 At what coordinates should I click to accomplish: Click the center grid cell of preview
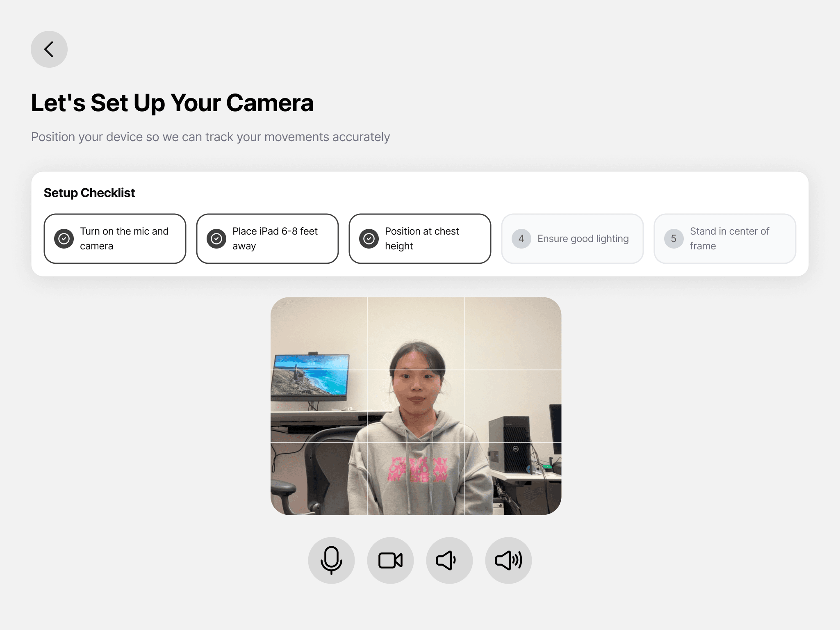[416, 406]
